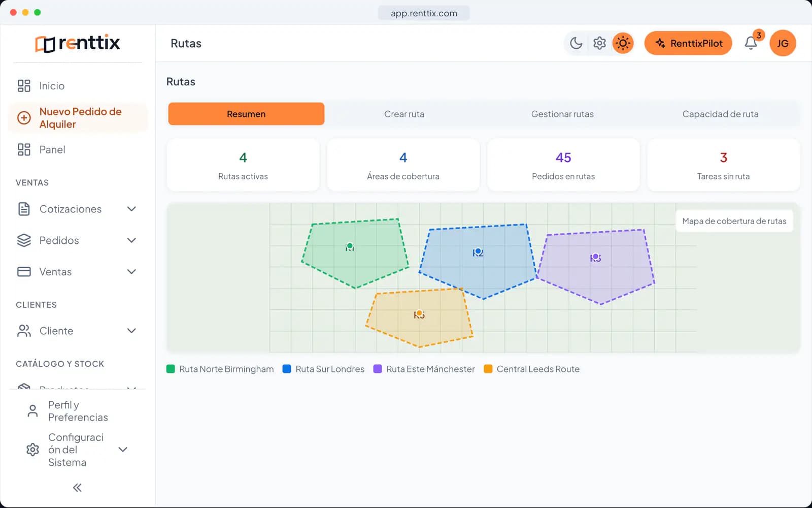Open the JG user avatar
This screenshot has width=812, height=508.
coord(783,43)
